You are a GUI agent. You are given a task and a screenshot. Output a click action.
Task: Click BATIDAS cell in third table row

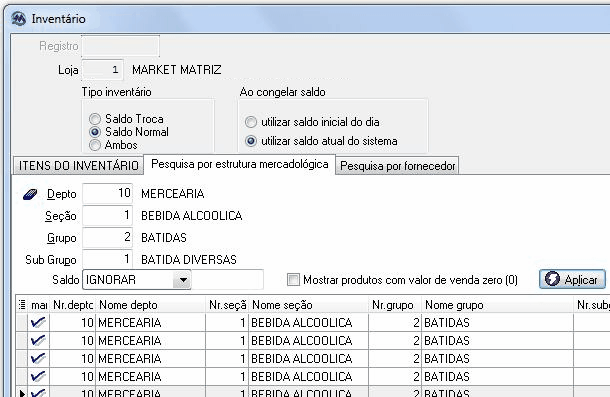[x=498, y=358]
